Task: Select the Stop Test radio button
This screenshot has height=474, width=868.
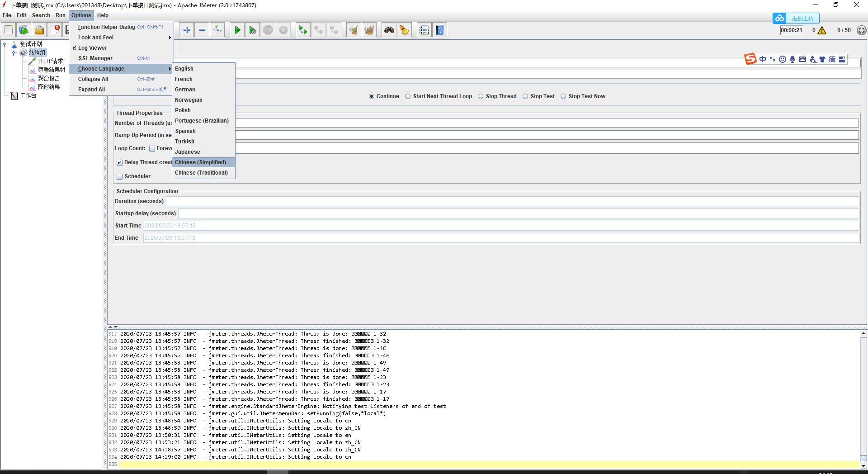Action: (525, 96)
